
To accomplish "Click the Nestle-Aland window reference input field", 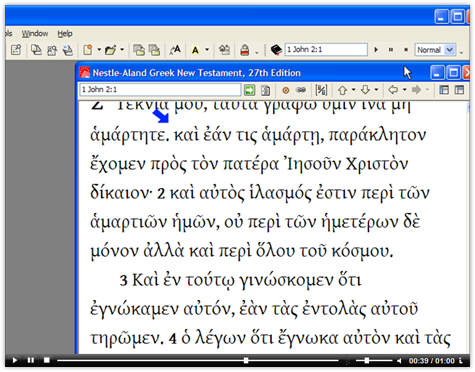I will click(x=160, y=89).
